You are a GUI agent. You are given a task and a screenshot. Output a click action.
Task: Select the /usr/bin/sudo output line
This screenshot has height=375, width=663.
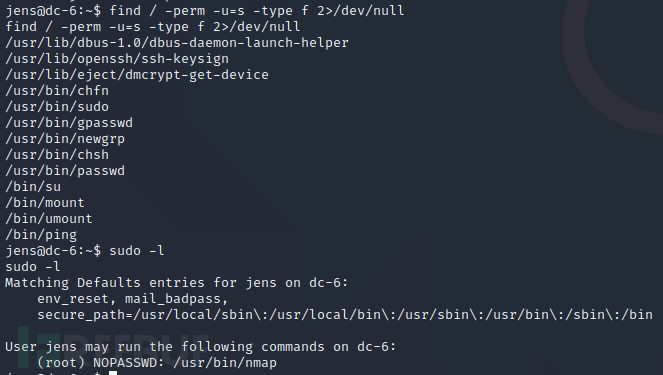57,107
